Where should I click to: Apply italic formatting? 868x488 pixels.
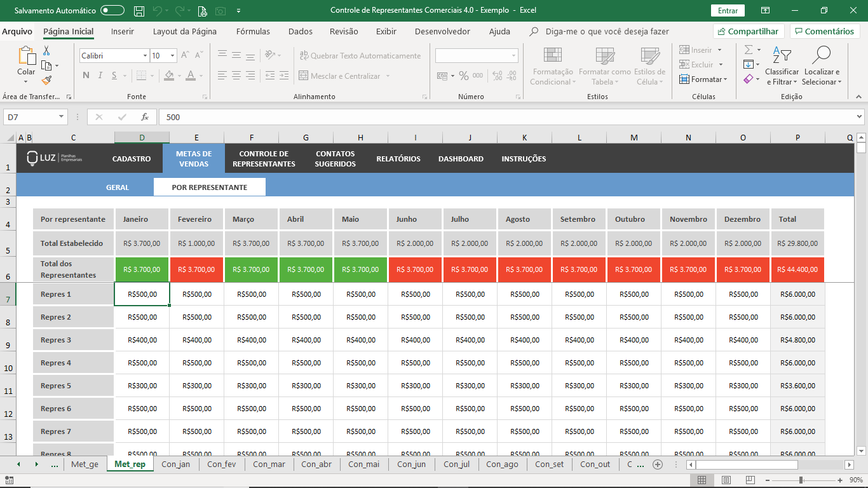click(101, 76)
